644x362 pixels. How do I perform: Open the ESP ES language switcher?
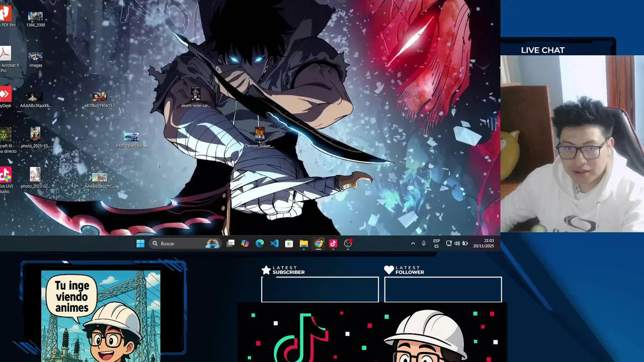coord(436,243)
